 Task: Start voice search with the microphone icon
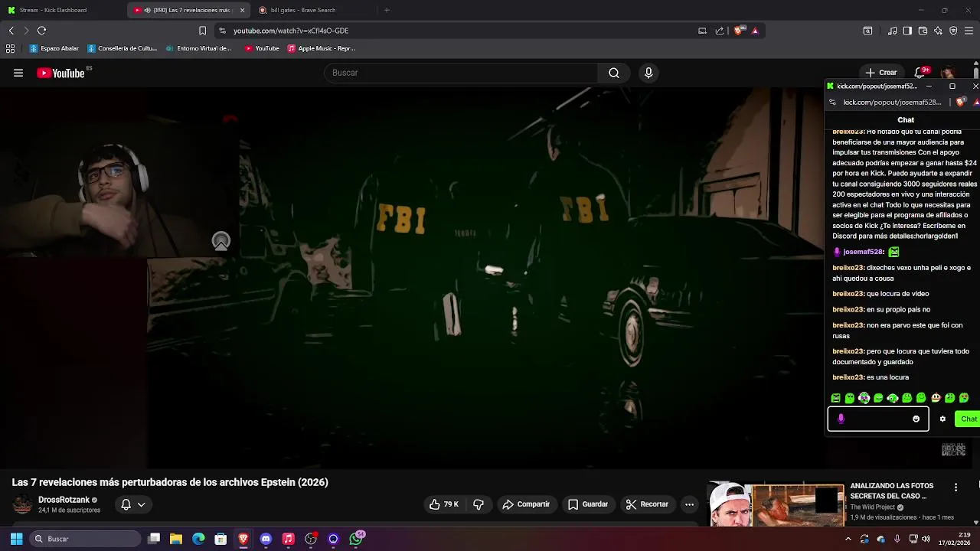[648, 73]
